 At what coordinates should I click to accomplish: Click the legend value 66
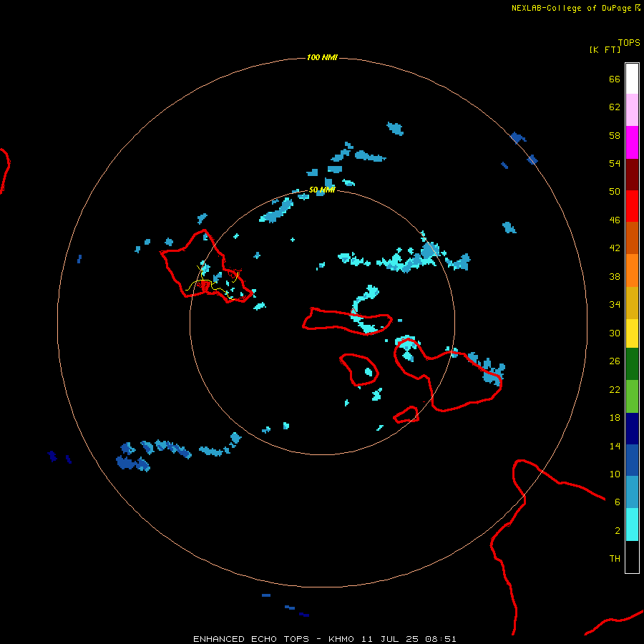tap(615, 79)
